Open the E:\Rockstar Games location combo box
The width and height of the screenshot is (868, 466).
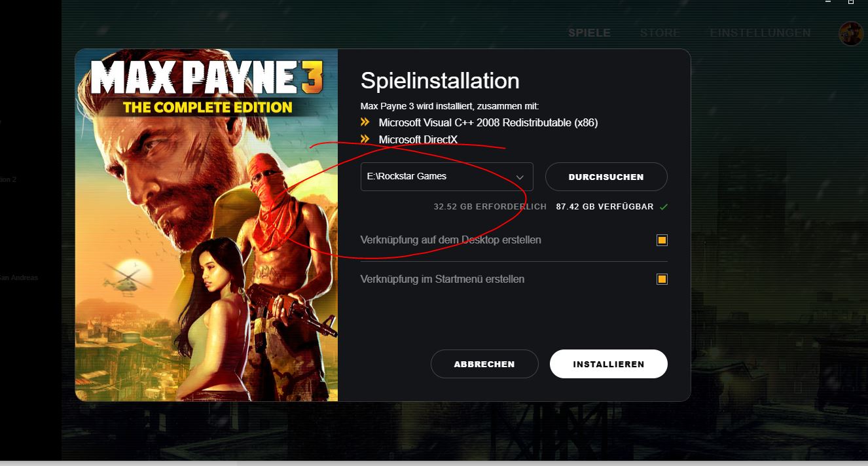tap(447, 177)
